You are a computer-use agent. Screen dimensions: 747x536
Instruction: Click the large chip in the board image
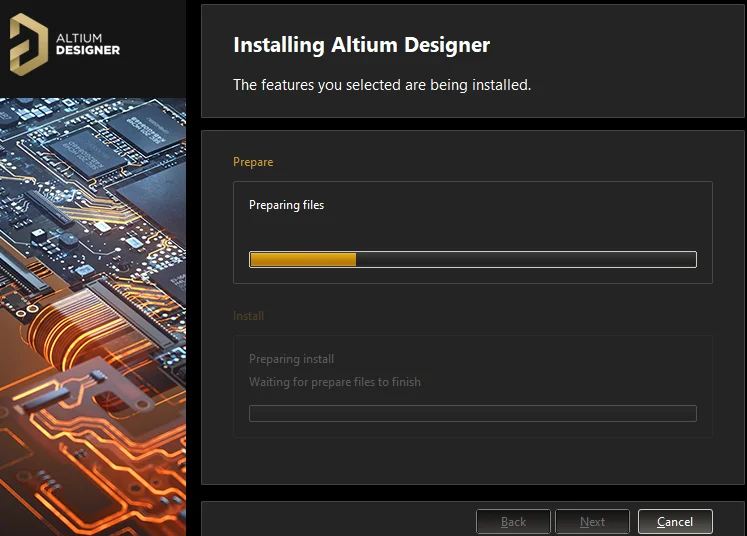coord(152,202)
